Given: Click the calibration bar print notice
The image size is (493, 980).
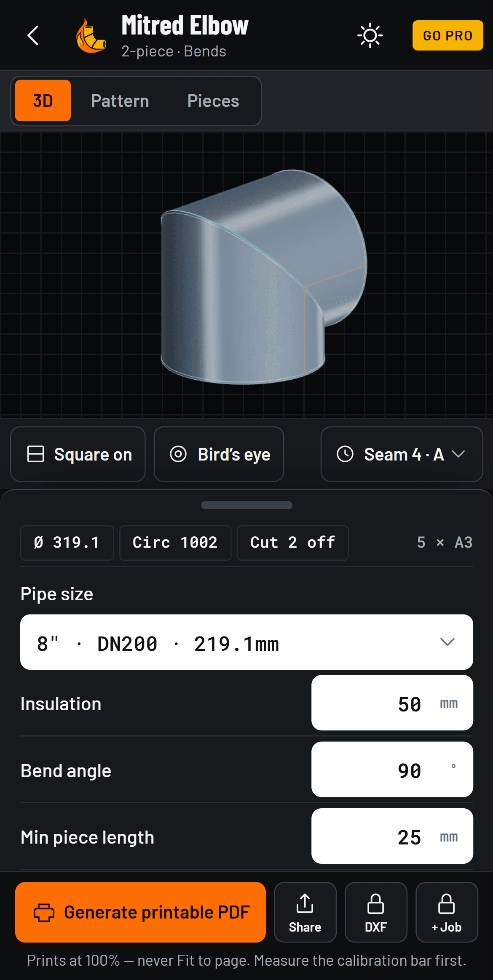Looking at the screenshot, I should pos(246,961).
